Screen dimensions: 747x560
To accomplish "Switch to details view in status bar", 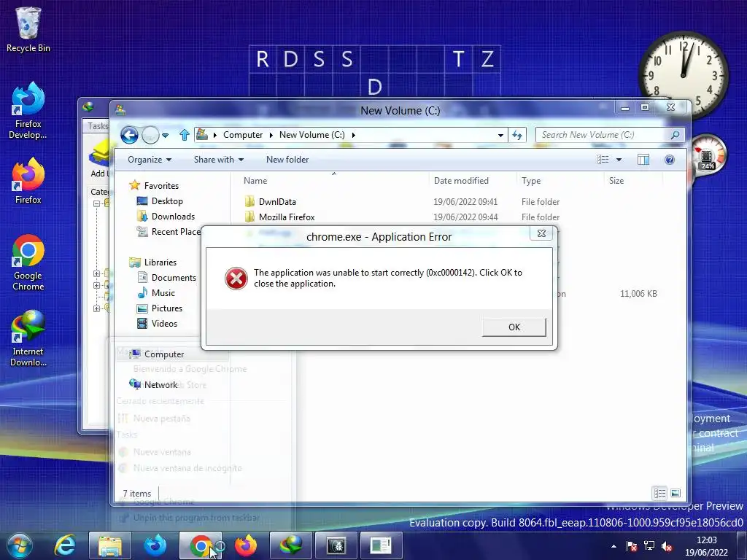I will pos(659,493).
